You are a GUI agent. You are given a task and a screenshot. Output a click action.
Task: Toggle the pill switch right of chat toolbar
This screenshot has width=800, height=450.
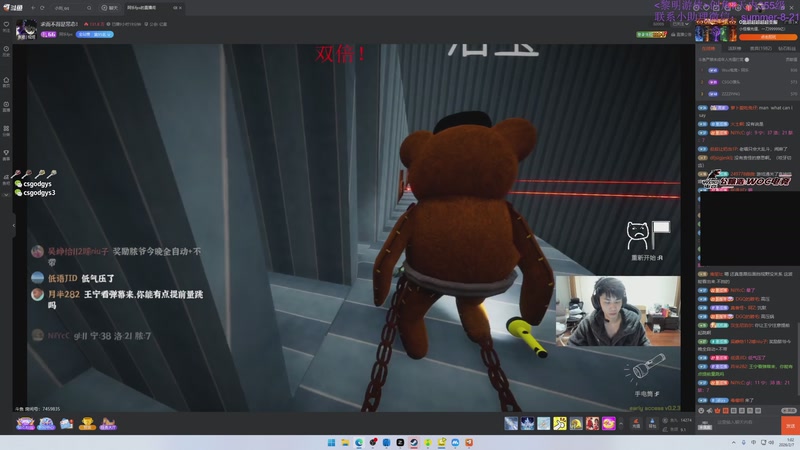click(789, 410)
